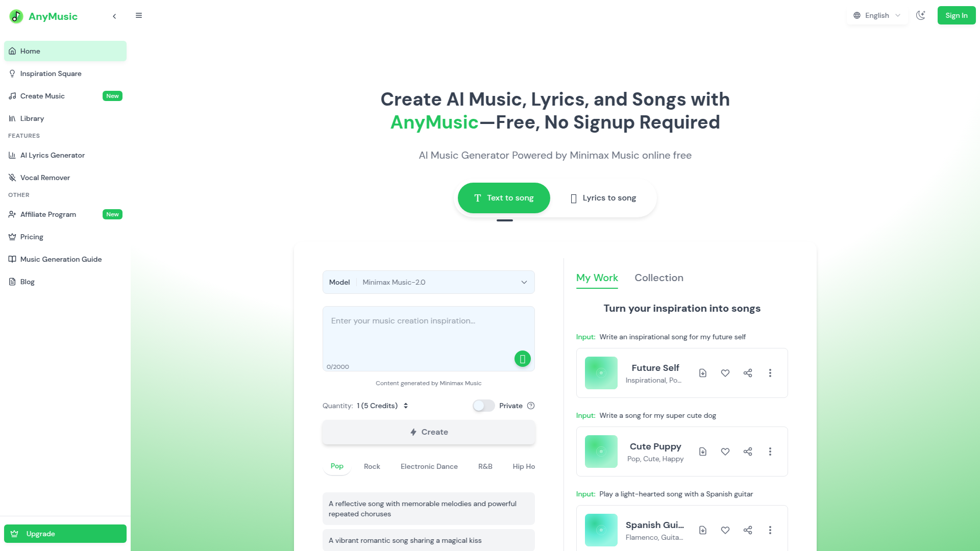980x551 pixels.
Task: Switch to dark mode with moon icon
Action: (x=921, y=15)
